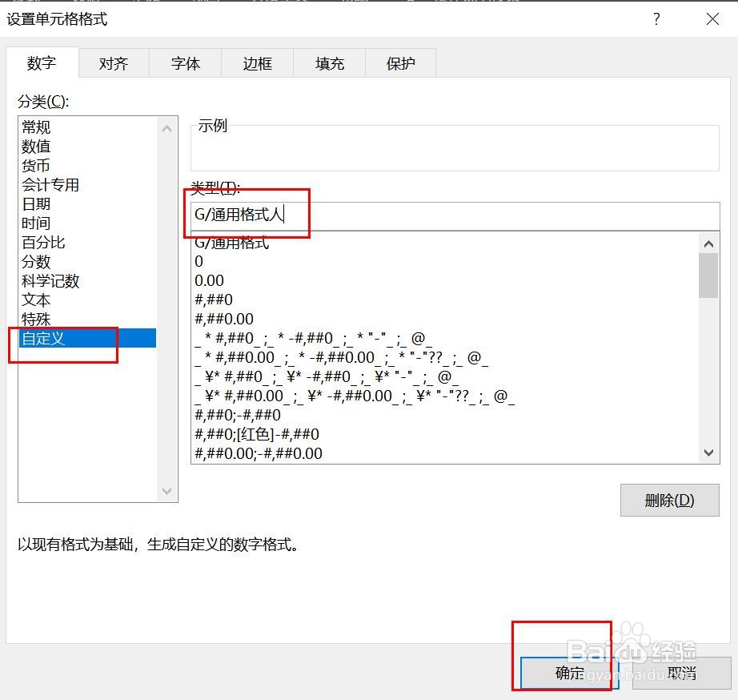738x700 pixels.
Task: Switch to the 数字 tab
Action: [42, 62]
